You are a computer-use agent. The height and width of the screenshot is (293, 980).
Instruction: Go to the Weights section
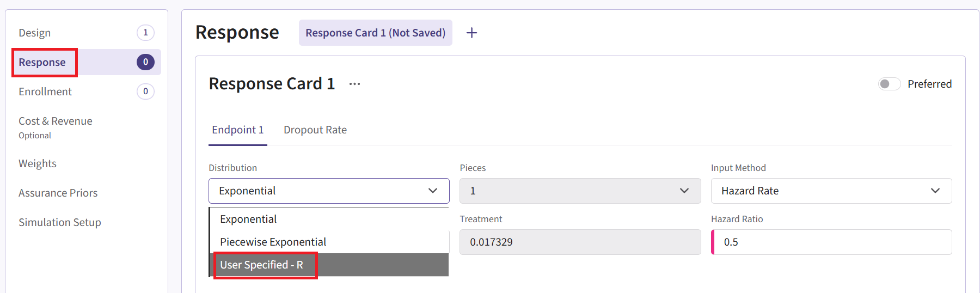tap(38, 163)
